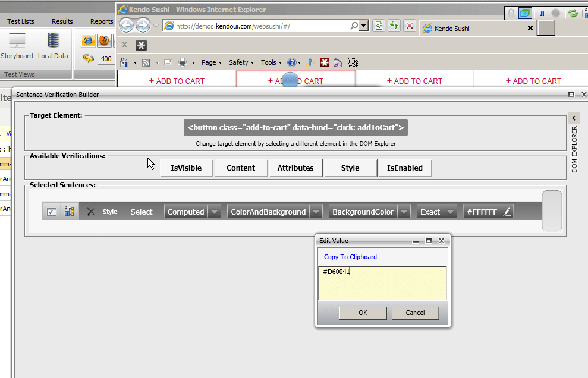Switch to Results tab
Screen dimensions: 588x378
pyautogui.click(x=62, y=21)
